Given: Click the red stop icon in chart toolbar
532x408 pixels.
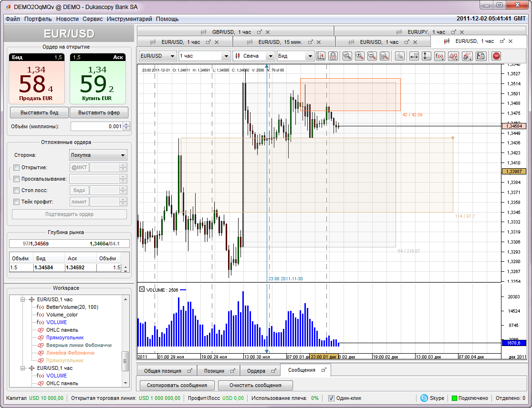Looking at the screenshot, I should pyautogui.click(x=496, y=56).
